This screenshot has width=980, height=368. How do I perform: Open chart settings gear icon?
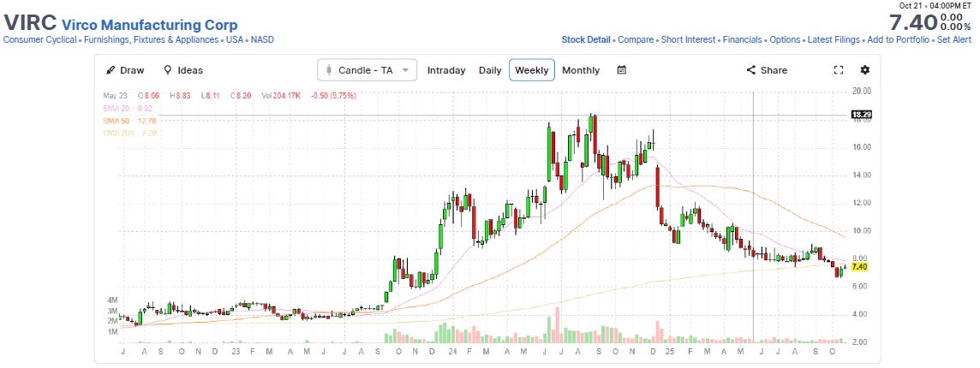pyautogui.click(x=865, y=70)
